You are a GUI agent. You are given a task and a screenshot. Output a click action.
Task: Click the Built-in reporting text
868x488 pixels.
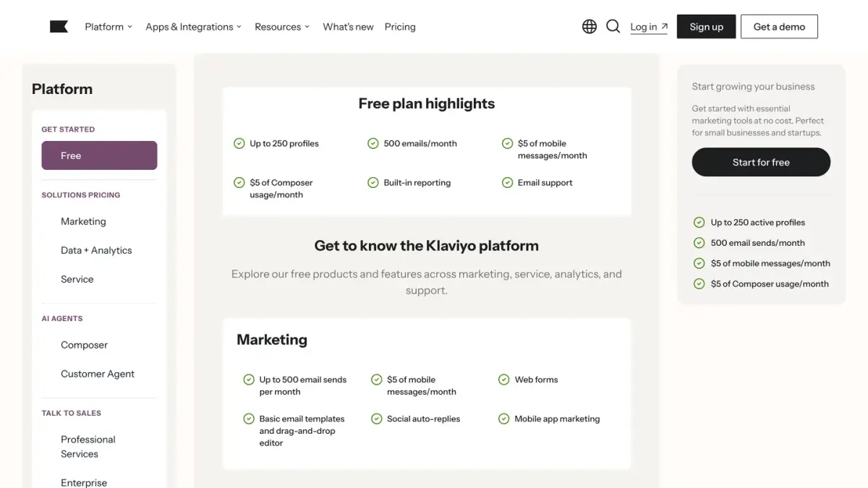(x=417, y=183)
